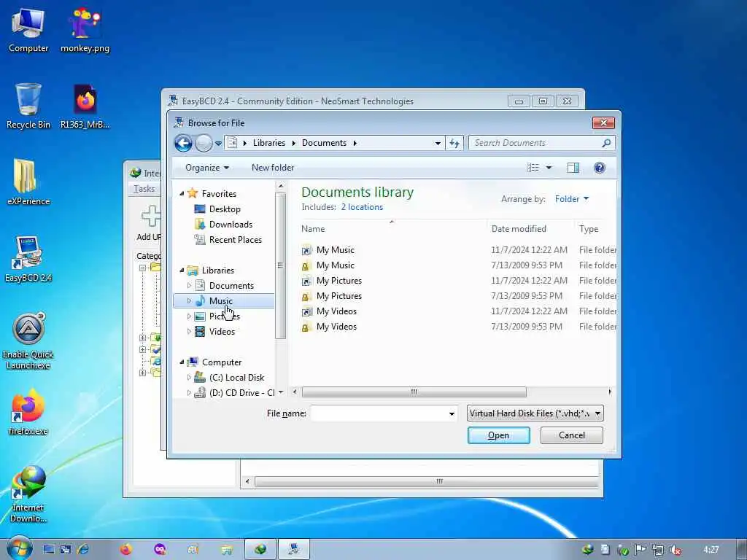Screen dimensions: 747x560
Task: Click the Open button
Action: click(x=498, y=435)
